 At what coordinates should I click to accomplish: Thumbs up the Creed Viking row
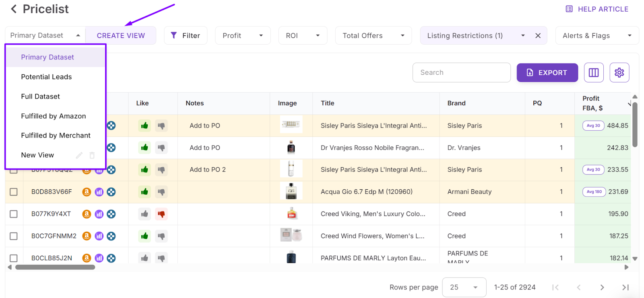(144, 214)
